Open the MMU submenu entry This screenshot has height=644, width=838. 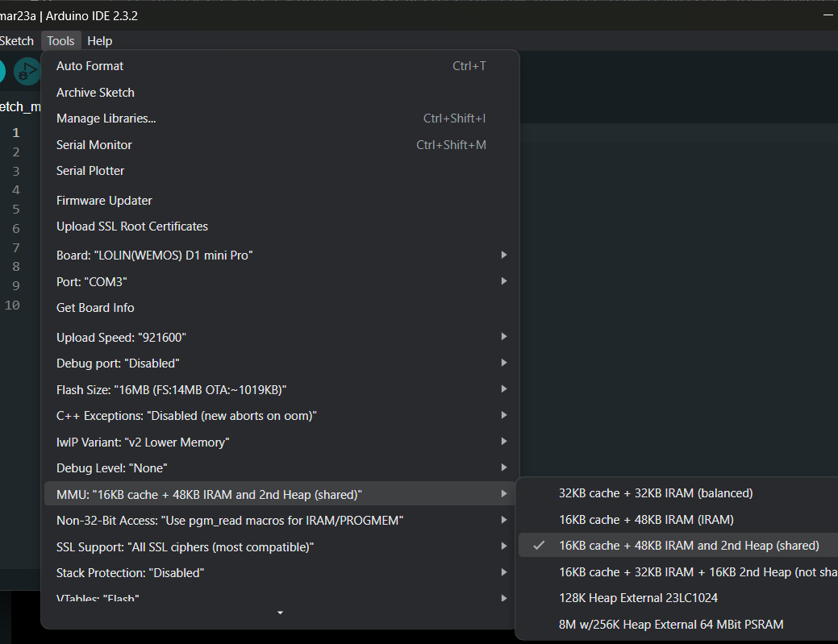tap(280, 494)
